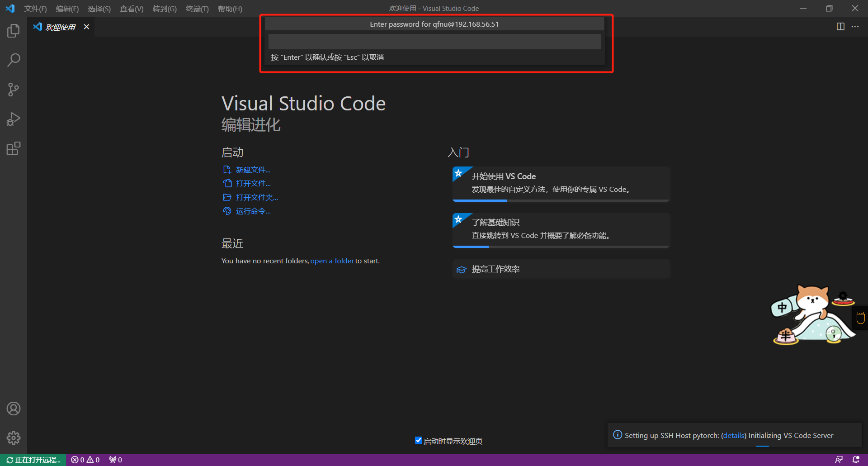This screenshot has width=868, height=466.
Task: Open the 开始使用 VS Code walkthrough card
Action: point(561,184)
